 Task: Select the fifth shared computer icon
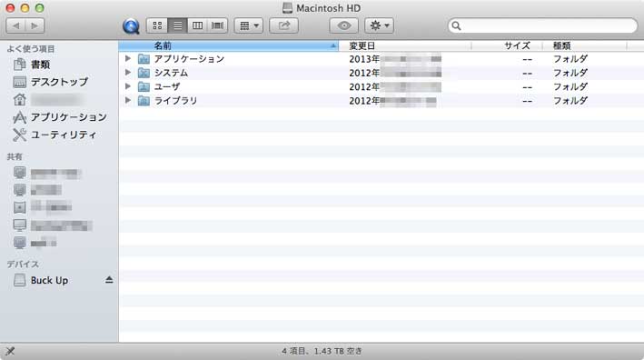(20, 243)
